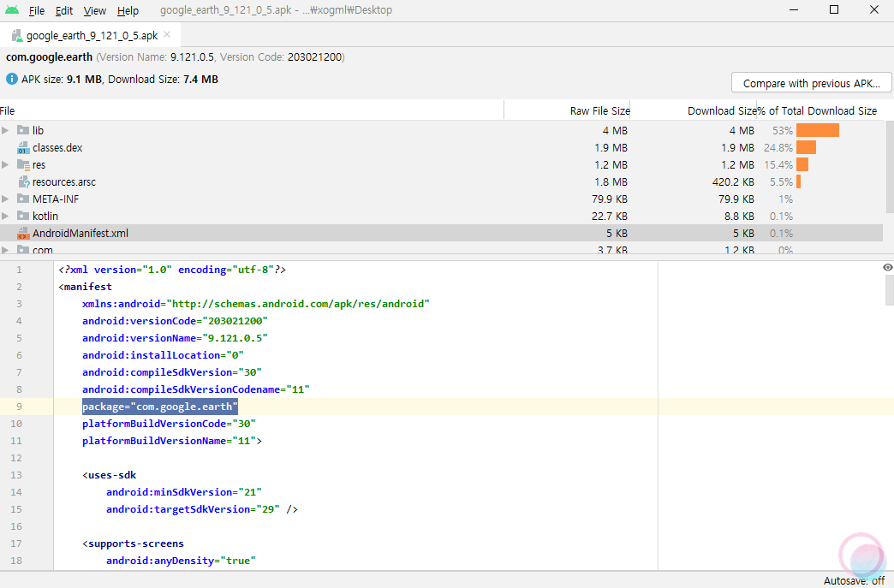
Task: Maximize the APK analyzer window
Action: point(834,9)
